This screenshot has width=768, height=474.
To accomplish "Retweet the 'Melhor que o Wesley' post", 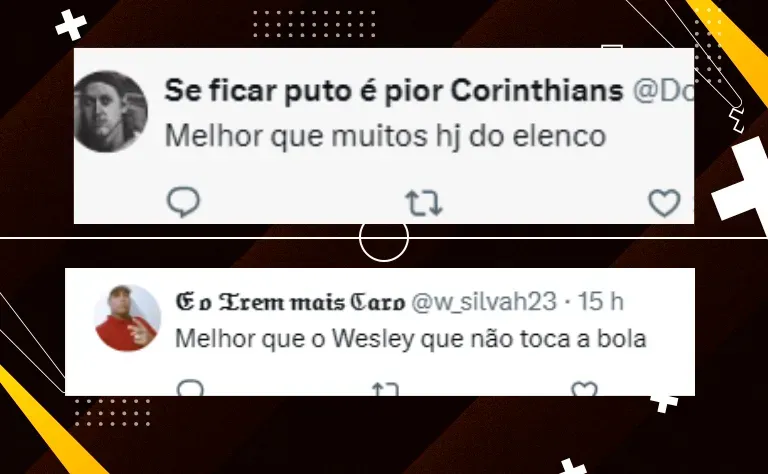I will [385, 389].
